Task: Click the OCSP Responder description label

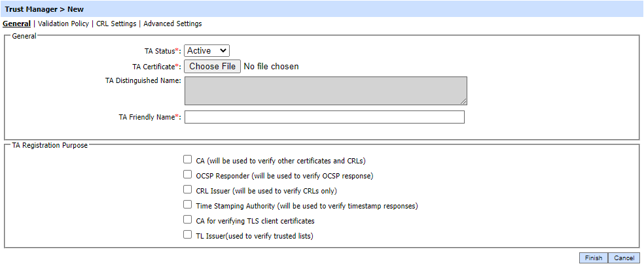Action: point(284,175)
